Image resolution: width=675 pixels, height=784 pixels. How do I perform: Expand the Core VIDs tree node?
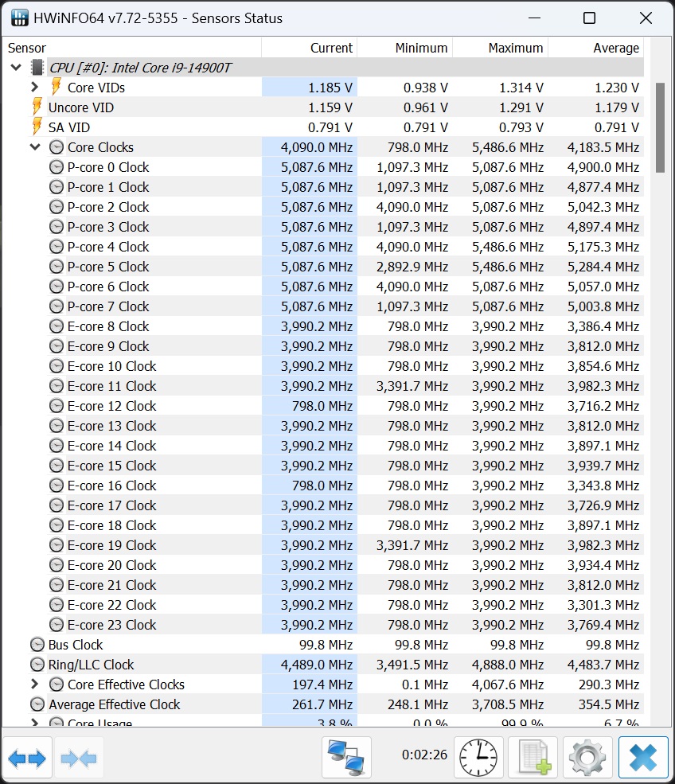click(x=34, y=87)
